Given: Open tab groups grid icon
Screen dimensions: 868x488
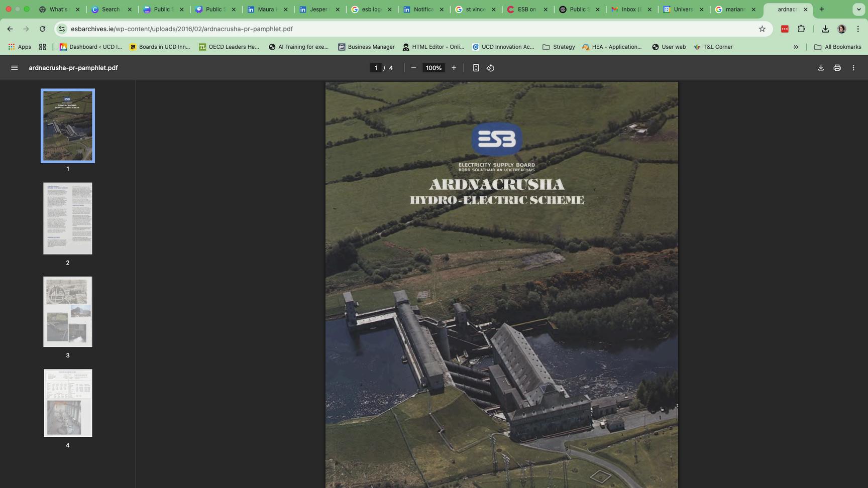Looking at the screenshot, I should coord(43,47).
